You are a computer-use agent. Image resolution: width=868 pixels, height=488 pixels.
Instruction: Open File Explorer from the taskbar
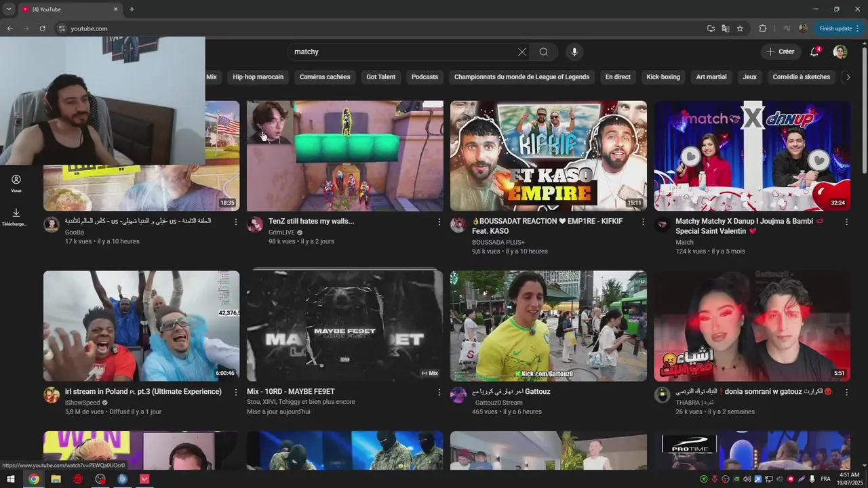[x=56, y=479]
